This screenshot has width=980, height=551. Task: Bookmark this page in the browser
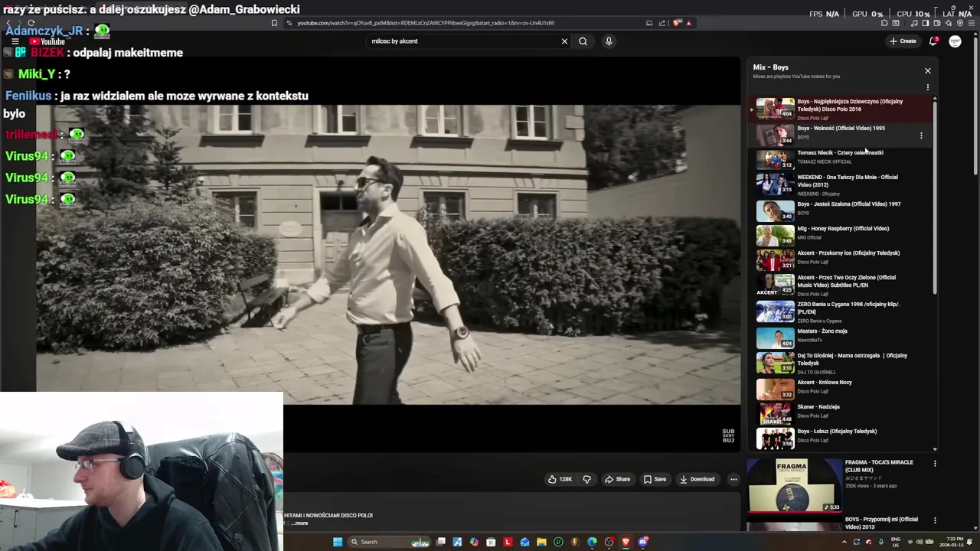pos(274,23)
